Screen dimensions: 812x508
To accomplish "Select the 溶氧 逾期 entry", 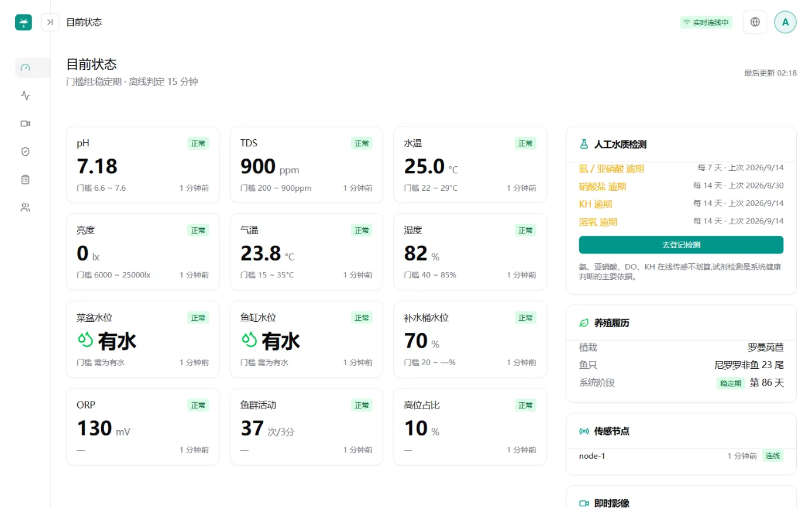I will point(681,222).
